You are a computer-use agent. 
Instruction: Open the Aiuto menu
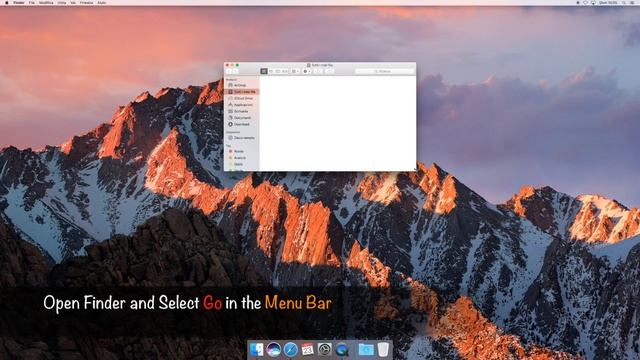tap(102, 2)
